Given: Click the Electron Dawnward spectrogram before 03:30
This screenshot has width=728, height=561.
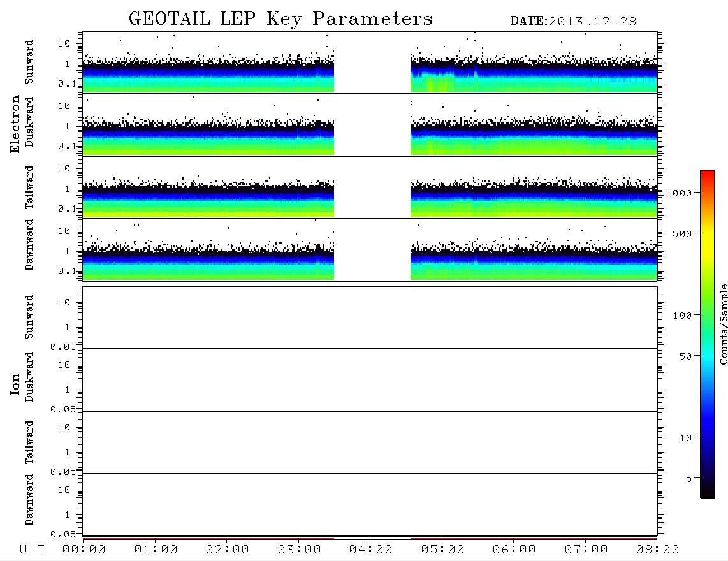Looking at the screenshot, I should pyautogui.click(x=208, y=250).
